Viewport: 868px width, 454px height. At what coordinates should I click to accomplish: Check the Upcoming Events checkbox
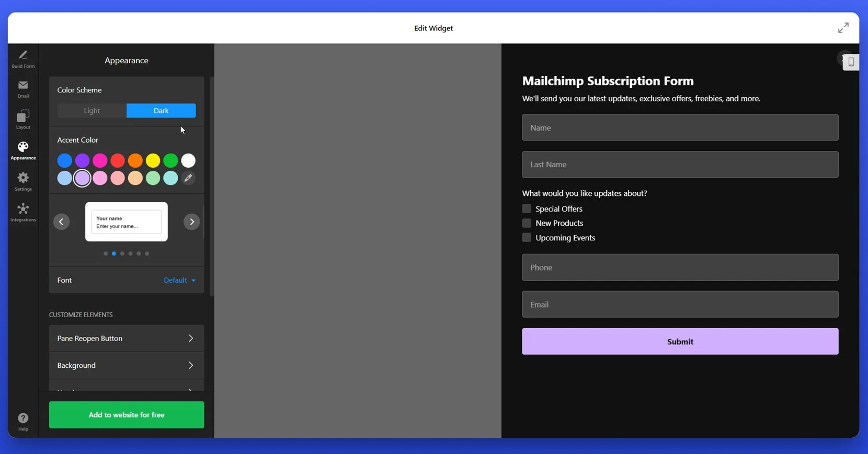click(x=527, y=238)
